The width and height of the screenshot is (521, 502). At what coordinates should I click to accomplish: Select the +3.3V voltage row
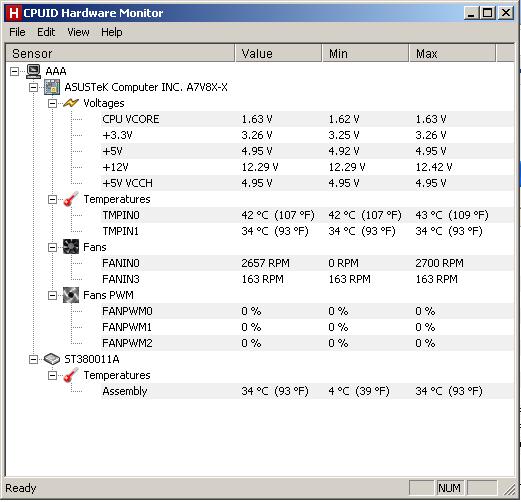[x=307, y=135]
